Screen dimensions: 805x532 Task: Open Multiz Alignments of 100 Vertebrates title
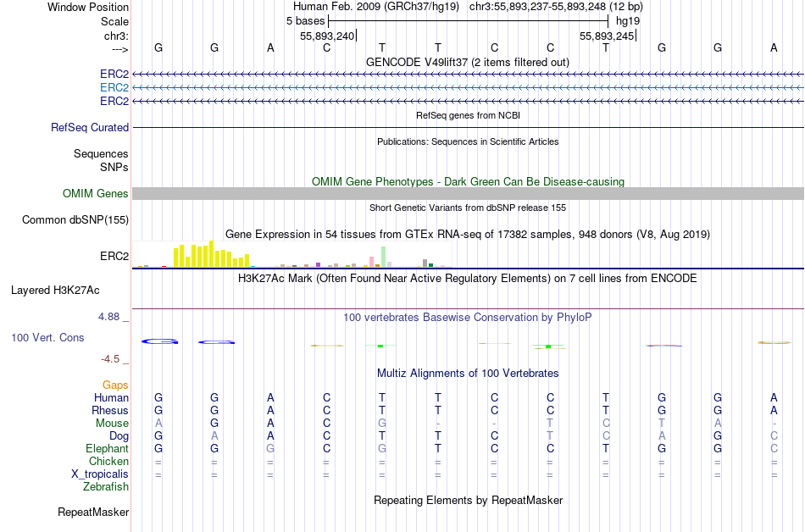tap(468, 374)
